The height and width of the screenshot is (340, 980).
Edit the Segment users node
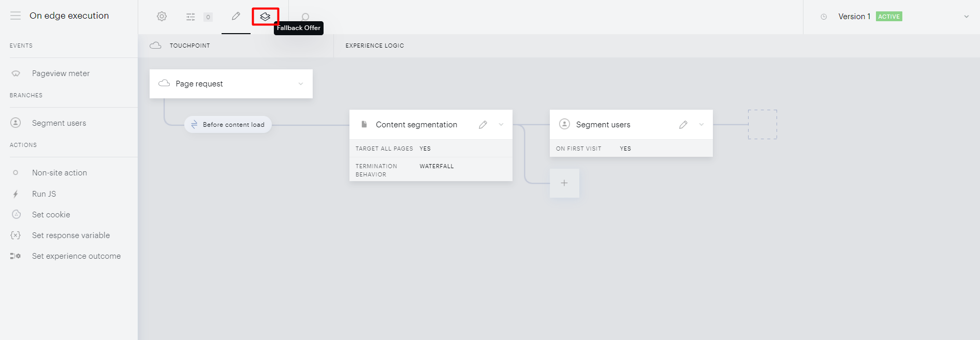tap(683, 125)
